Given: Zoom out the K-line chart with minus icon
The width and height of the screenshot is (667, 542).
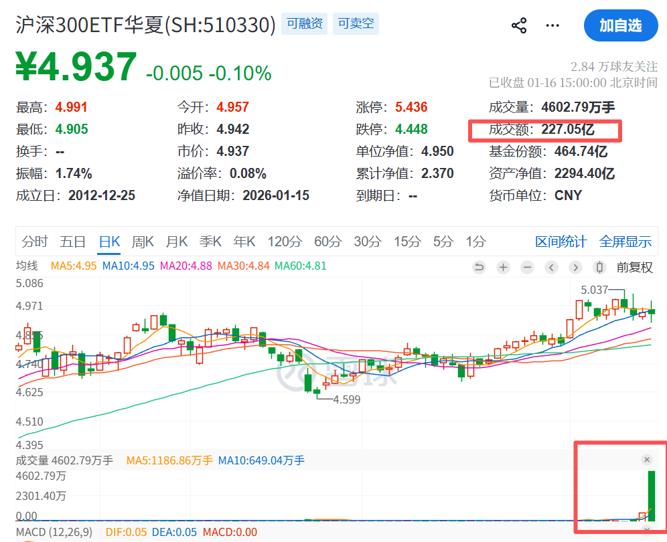Looking at the screenshot, I should (x=527, y=267).
